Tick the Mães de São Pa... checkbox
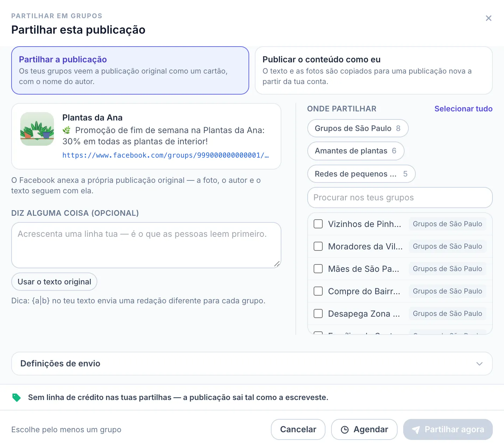 pos(318,269)
